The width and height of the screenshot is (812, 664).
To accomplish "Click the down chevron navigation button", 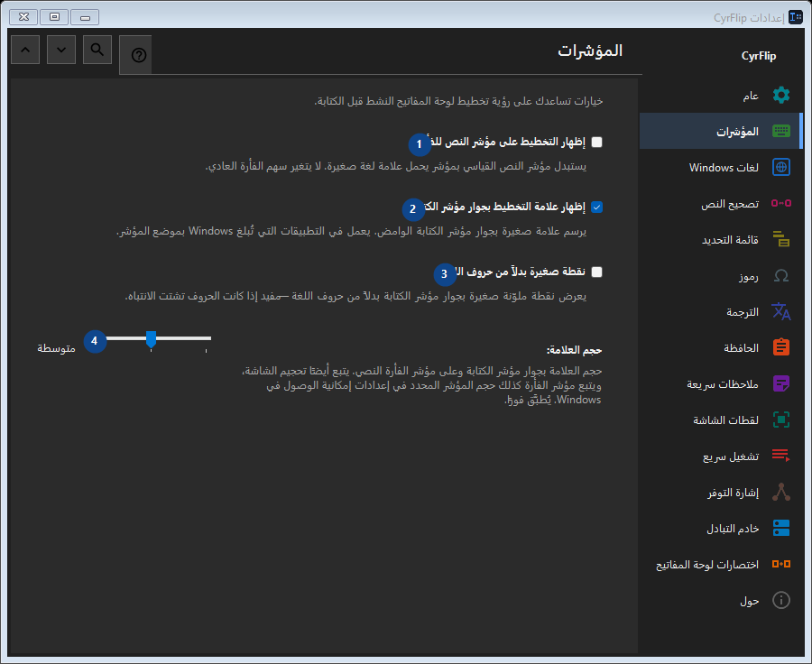I will [61, 50].
